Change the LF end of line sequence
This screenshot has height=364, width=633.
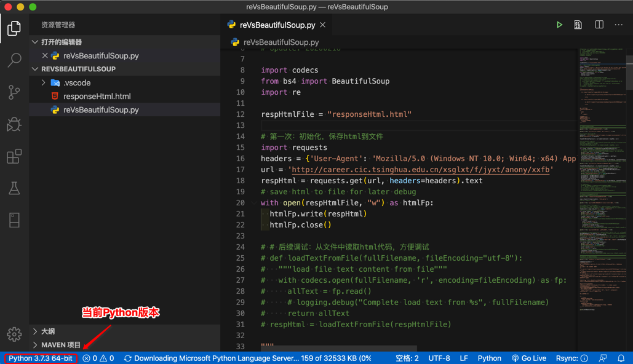click(x=464, y=358)
